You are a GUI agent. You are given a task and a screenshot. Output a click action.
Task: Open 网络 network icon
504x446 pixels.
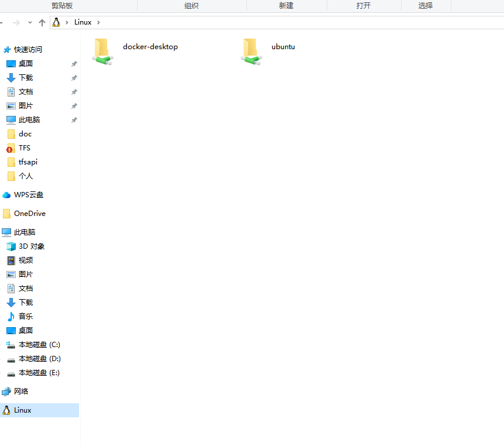pos(6,392)
